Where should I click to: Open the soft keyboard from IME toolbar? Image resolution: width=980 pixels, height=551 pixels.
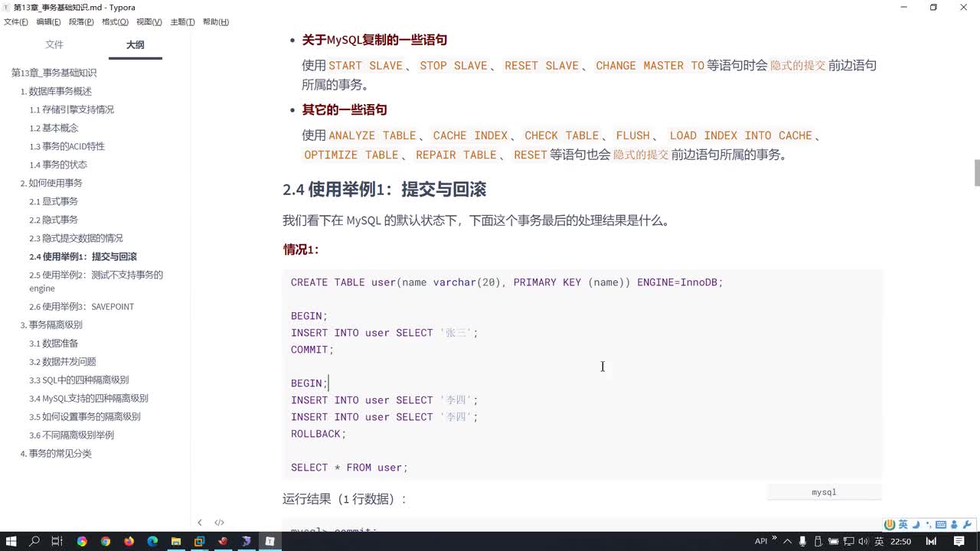pyautogui.click(x=942, y=524)
